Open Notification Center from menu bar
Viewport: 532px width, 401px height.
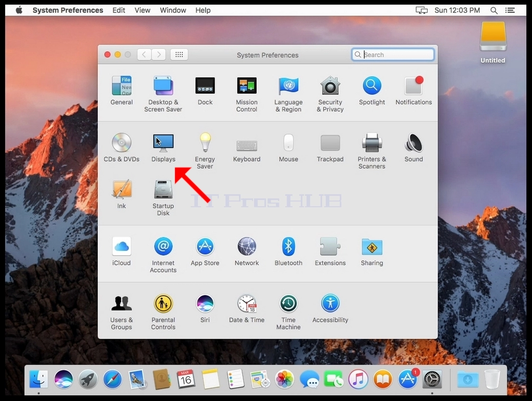[x=510, y=10]
